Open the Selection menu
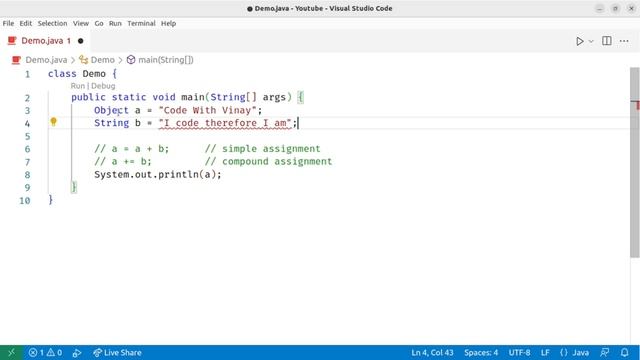640x360 pixels. pos(52,23)
